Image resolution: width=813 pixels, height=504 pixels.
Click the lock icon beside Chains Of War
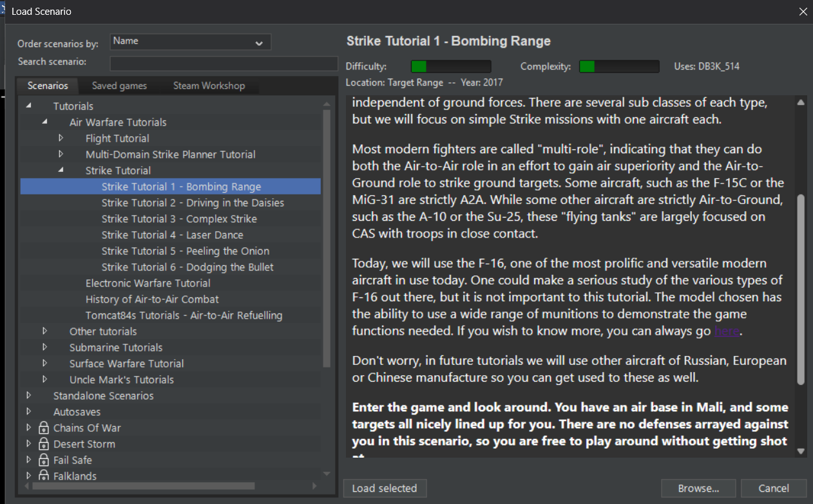pyautogui.click(x=44, y=427)
